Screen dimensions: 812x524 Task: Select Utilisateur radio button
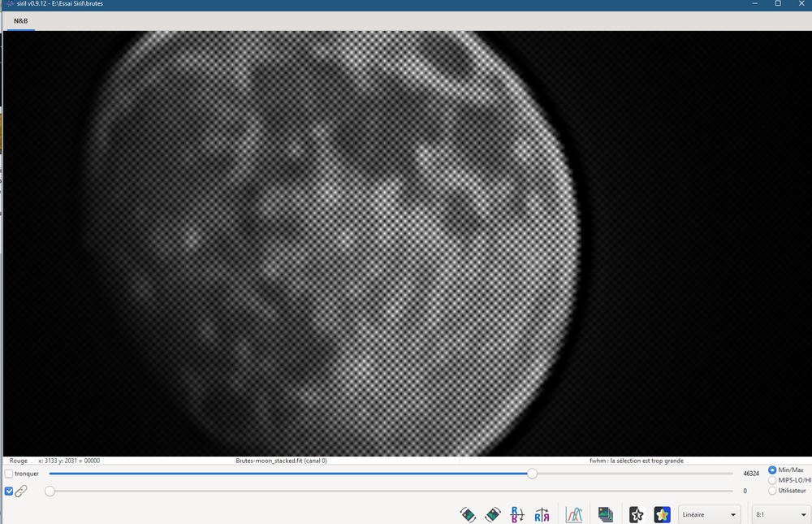(x=772, y=491)
